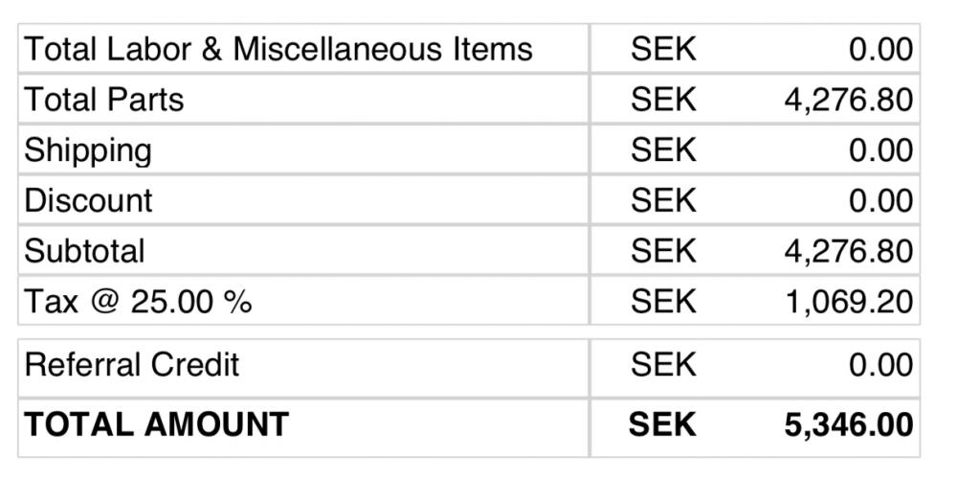Select the Tax @ 25.00 % label
Image resolution: width=980 pixels, height=479 pixels.
(138, 302)
